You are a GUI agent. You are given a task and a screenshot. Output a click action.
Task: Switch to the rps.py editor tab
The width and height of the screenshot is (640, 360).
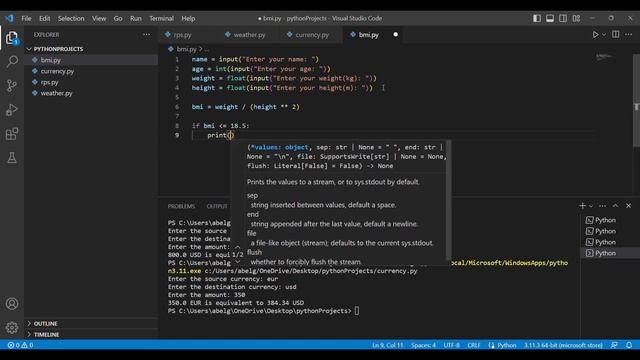[182, 35]
